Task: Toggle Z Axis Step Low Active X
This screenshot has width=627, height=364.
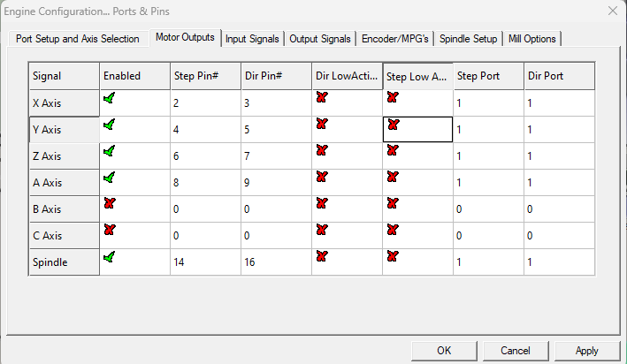Action: (393, 151)
